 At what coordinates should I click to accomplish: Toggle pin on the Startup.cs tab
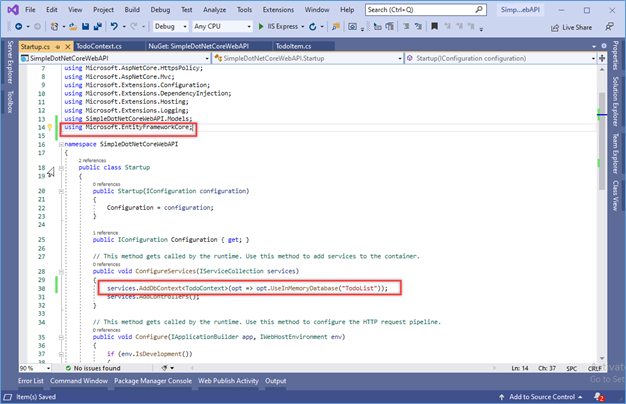tap(58, 47)
